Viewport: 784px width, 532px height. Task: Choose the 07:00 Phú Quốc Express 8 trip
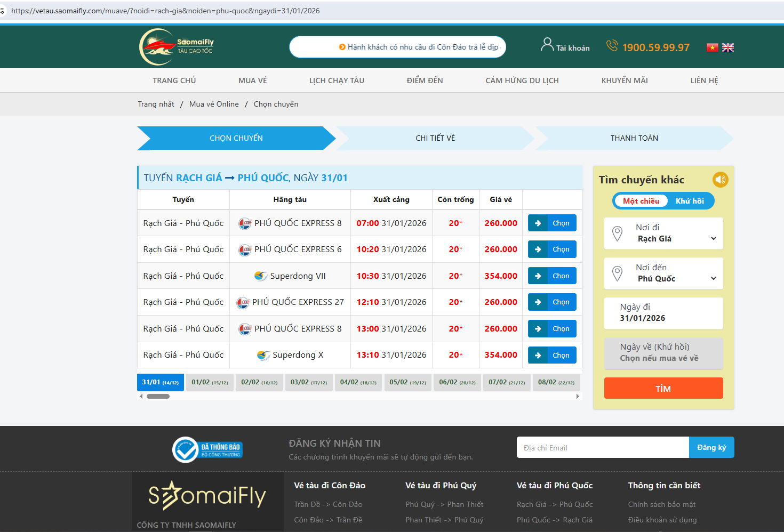coord(552,223)
